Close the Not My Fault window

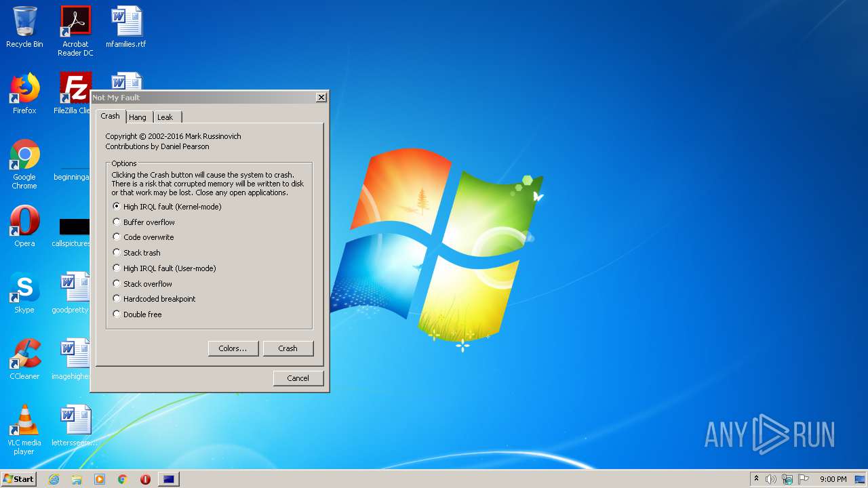click(x=321, y=98)
